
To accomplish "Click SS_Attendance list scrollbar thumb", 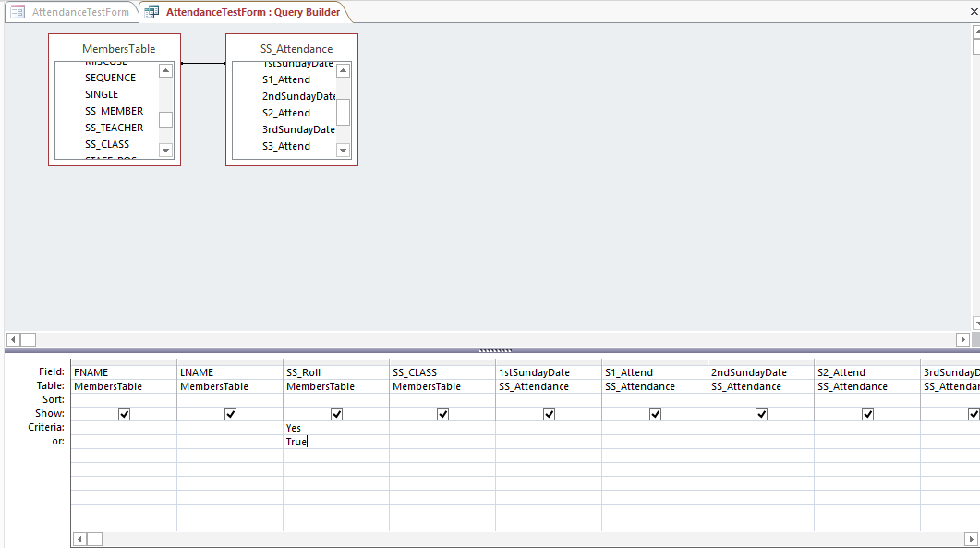I will [343, 113].
